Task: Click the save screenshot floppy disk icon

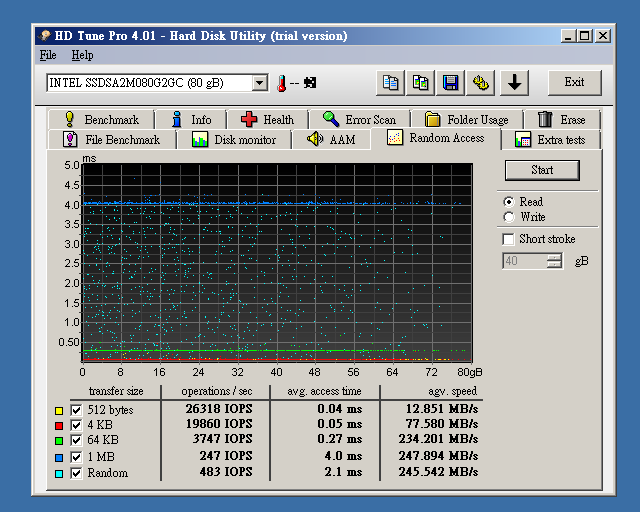Action: coord(451,83)
